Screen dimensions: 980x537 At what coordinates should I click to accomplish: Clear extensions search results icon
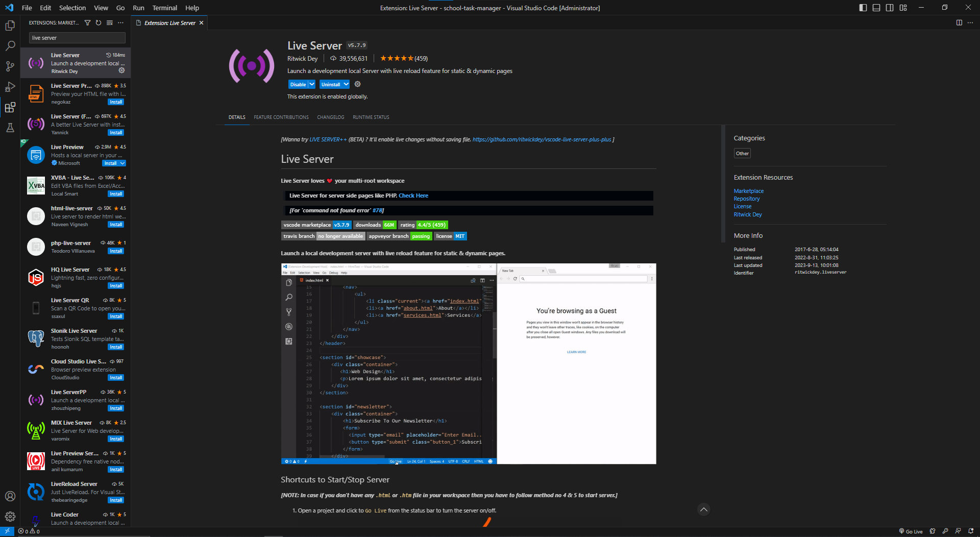110,22
